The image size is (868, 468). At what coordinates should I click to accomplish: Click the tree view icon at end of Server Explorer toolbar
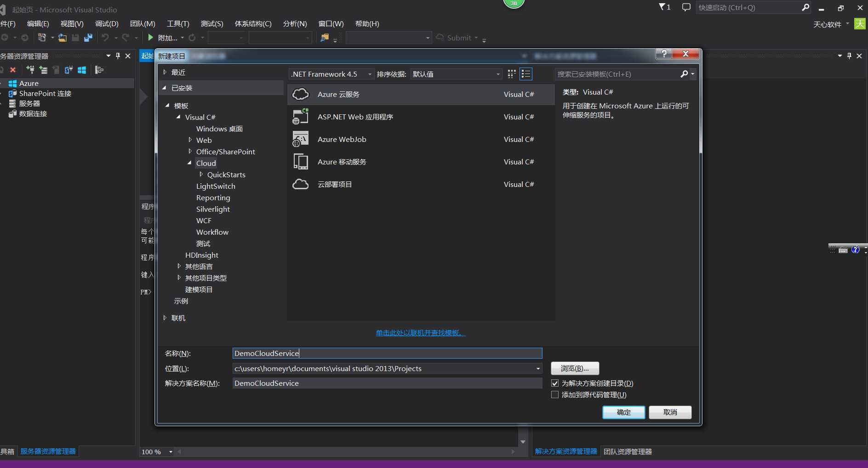coord(99,70)
